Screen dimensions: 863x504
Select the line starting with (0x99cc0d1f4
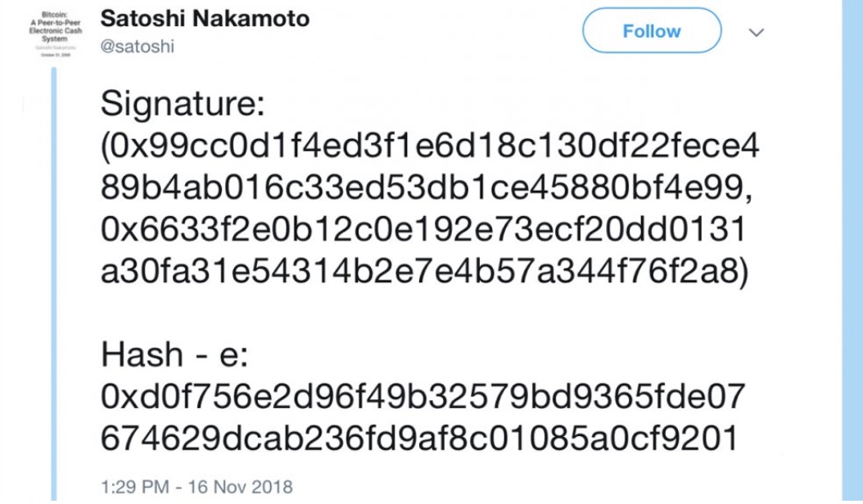(430, 146)
